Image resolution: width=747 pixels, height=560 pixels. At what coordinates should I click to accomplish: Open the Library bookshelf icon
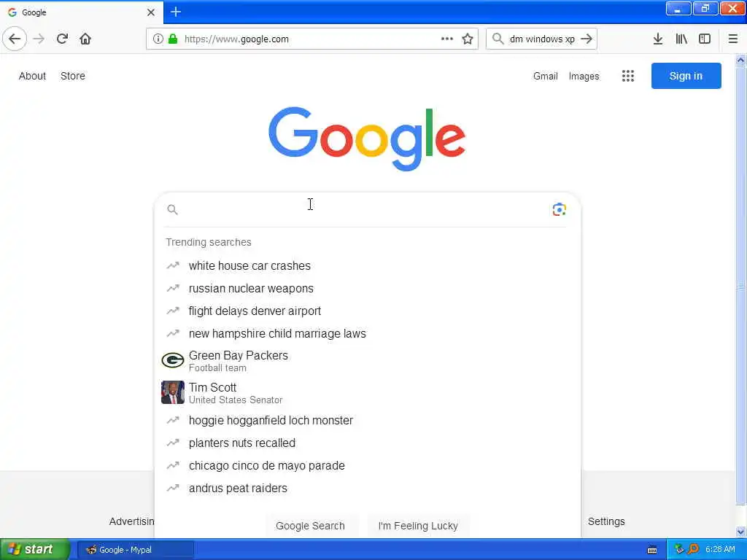(x=681, y=39)
